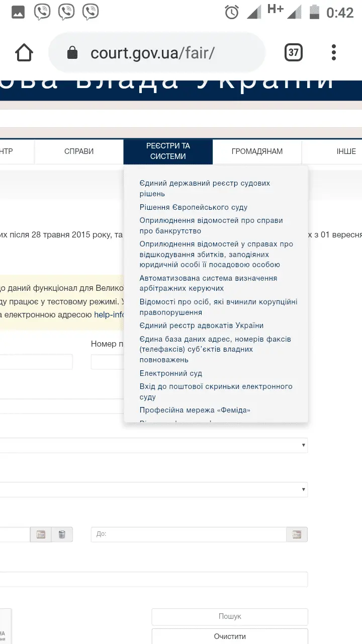This screenshot has height=644, width=362.
Task: Tap the padlock site security icon
Action: pyautogui.click(x=73, y=53)
